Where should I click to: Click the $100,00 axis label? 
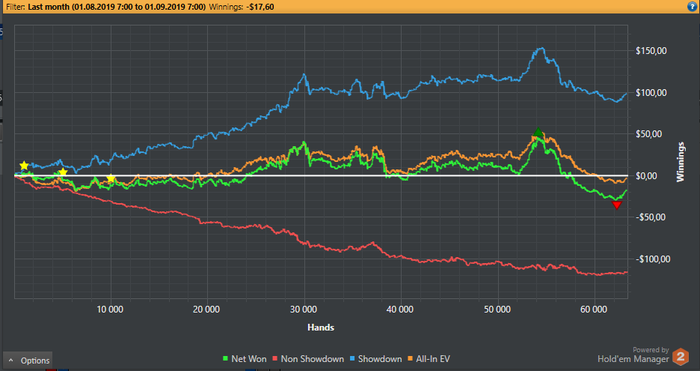click(x=651, y=92)
